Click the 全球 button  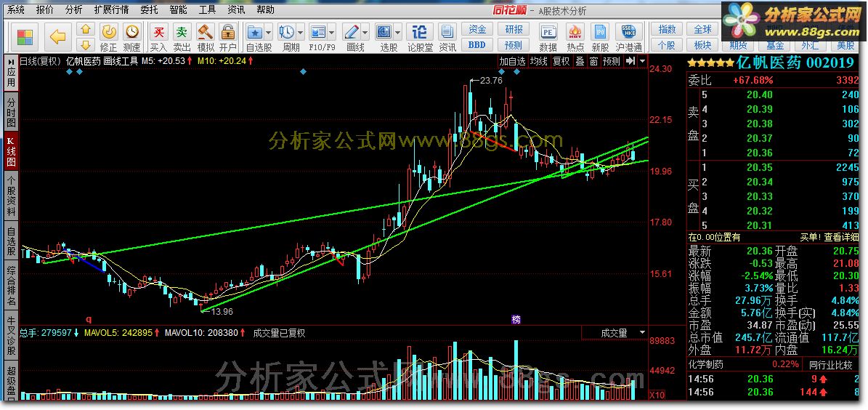(x=702, y=29)
